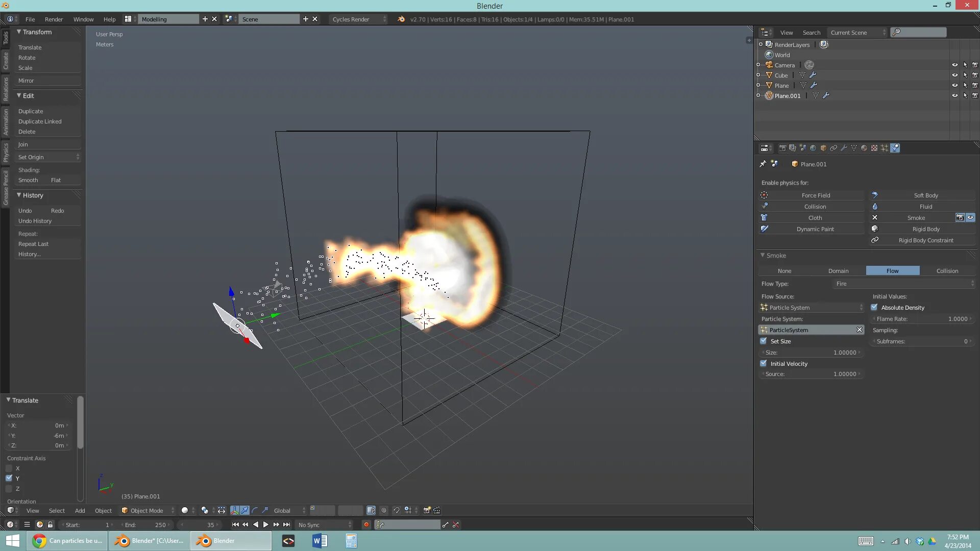Screen dimensions: 980x551
Task: Click the OpenGL render image camera icon
Action: pos(427,510)
